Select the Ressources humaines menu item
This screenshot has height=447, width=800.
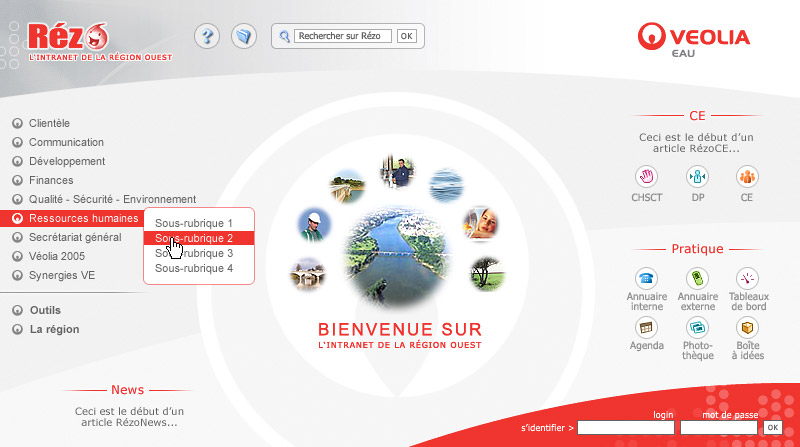84,218
